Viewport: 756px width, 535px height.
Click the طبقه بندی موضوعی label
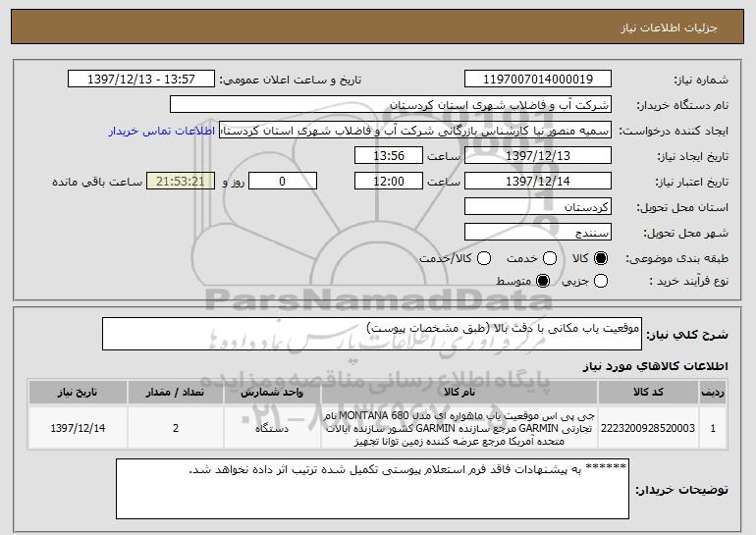676,259
